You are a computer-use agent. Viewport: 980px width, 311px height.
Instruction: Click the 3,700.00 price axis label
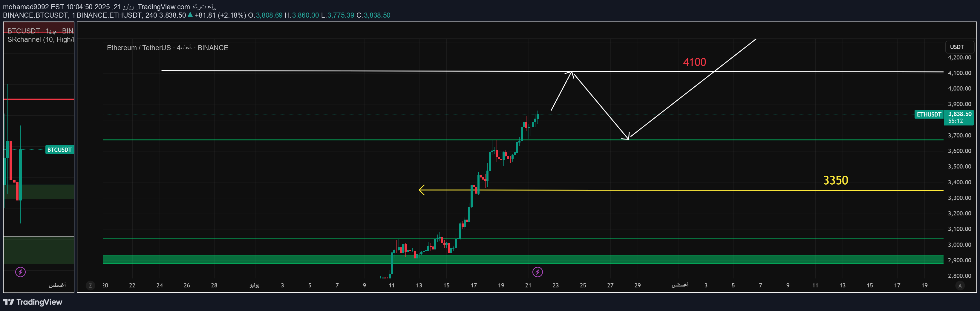click(x=959, y=135)
